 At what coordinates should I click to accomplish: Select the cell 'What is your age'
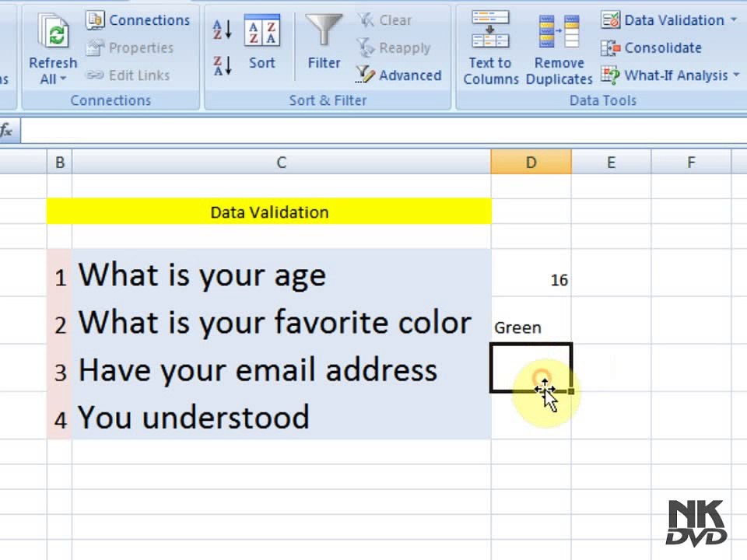point(282,273)
